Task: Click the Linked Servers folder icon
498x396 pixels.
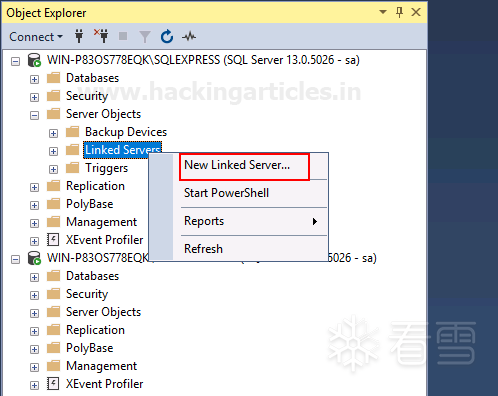Action: click(72, 150)
